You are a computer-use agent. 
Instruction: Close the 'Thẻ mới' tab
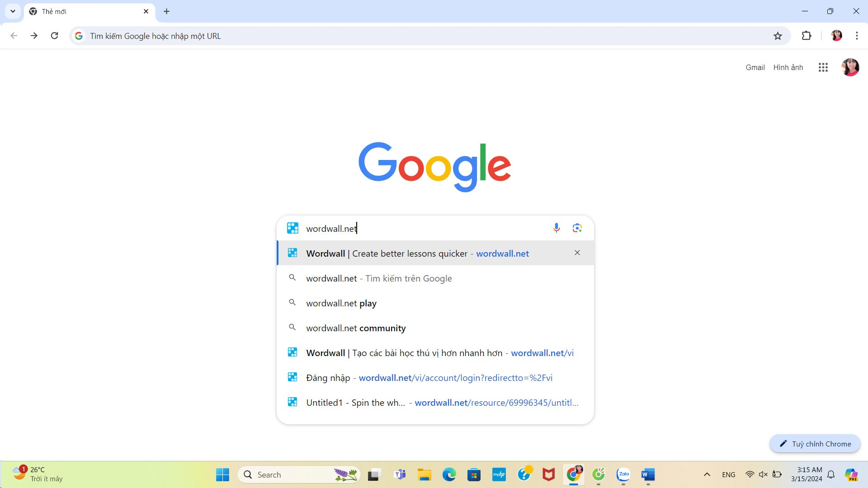point(146,11)
